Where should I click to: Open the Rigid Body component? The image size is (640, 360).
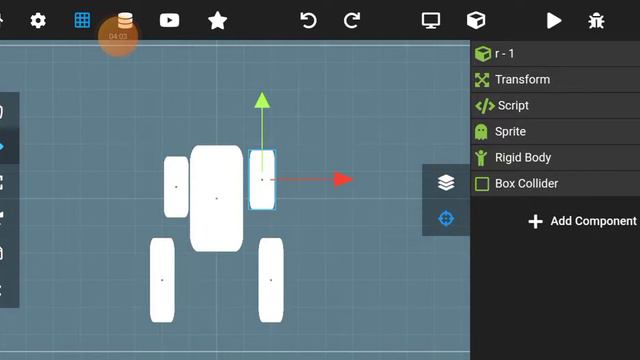click(x=555, y=158)
